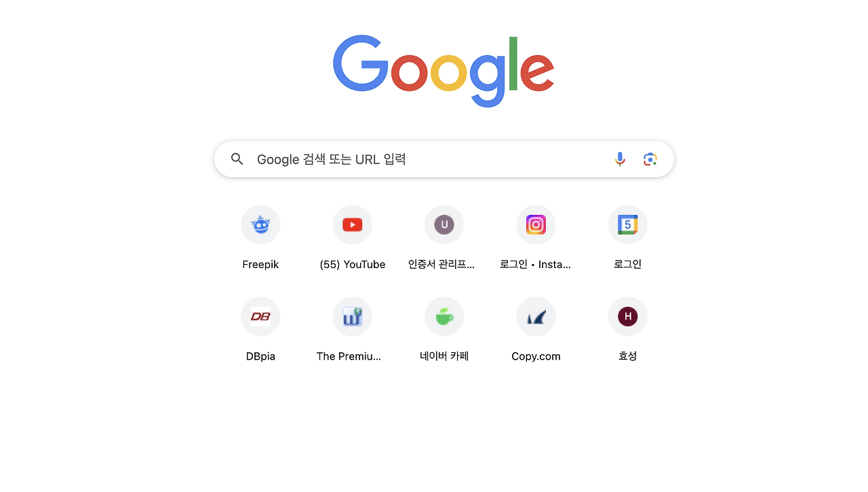
Task: Open the 효성 shortcut icon
Action: pos(628,316)
